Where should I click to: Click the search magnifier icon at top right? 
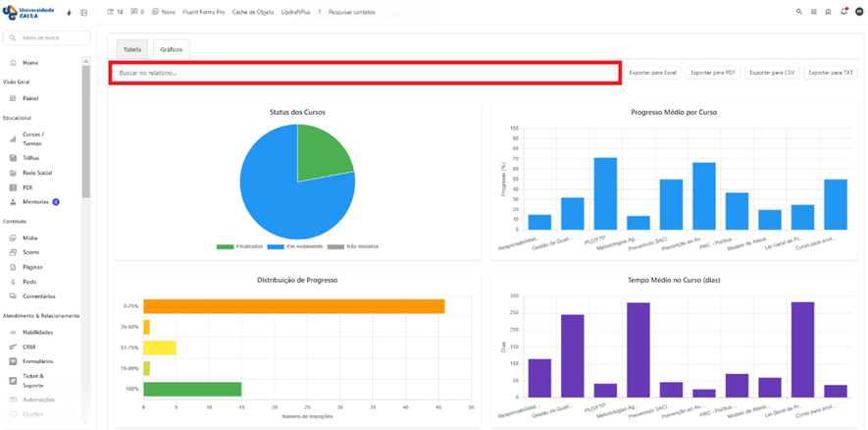pos(799,12)
